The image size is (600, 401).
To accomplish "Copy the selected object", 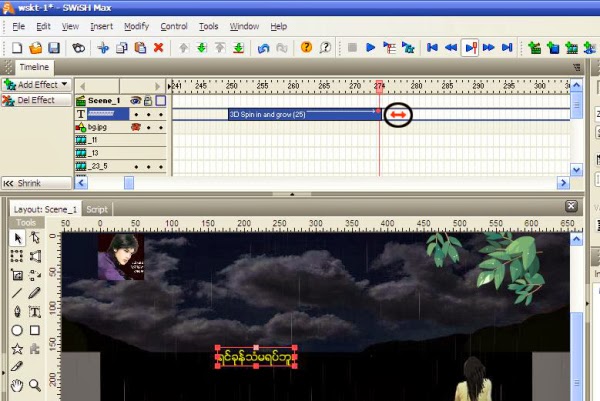I will (x=122, y=48).
